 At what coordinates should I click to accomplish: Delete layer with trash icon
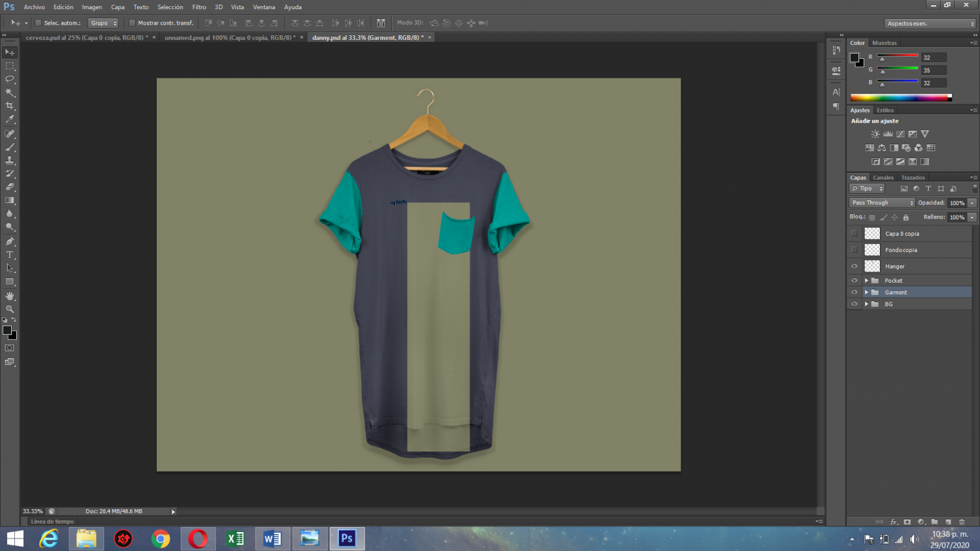pyautogui.click(x=962, y=522)
